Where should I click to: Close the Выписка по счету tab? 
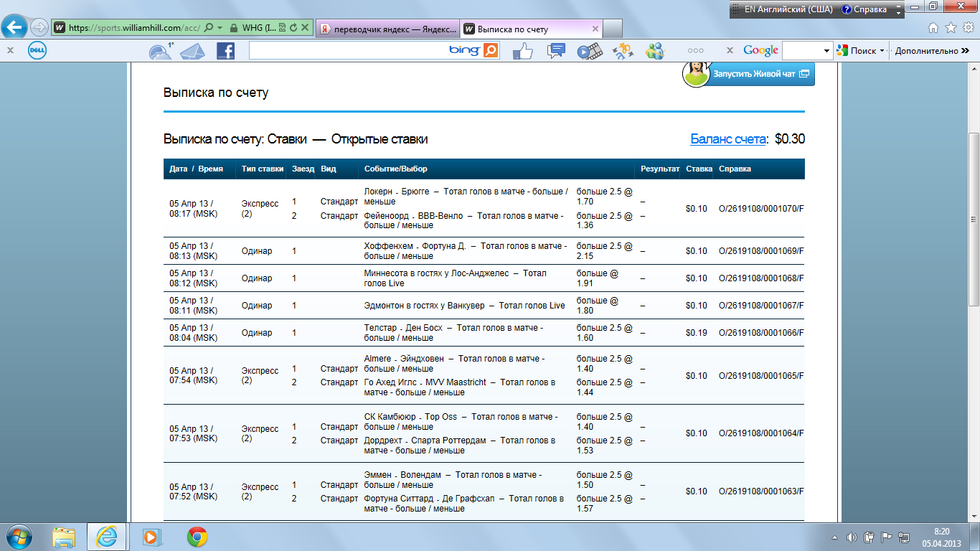pos(595,29)
